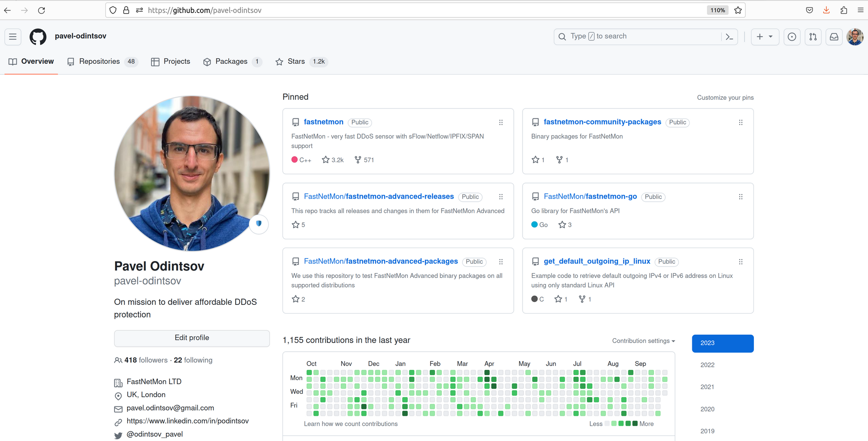Open the Pull requests icon in header

813,37
